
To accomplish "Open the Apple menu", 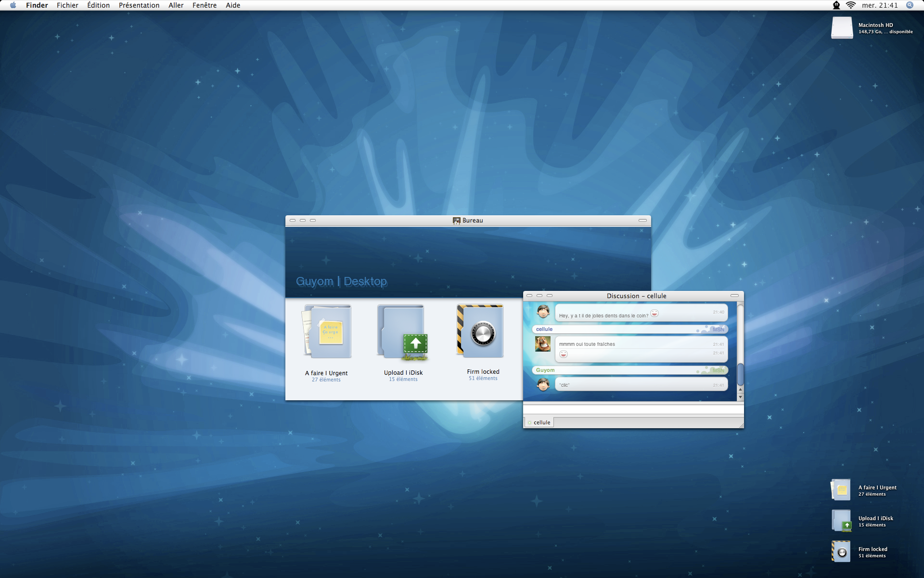I will click(x=13, y=5).
